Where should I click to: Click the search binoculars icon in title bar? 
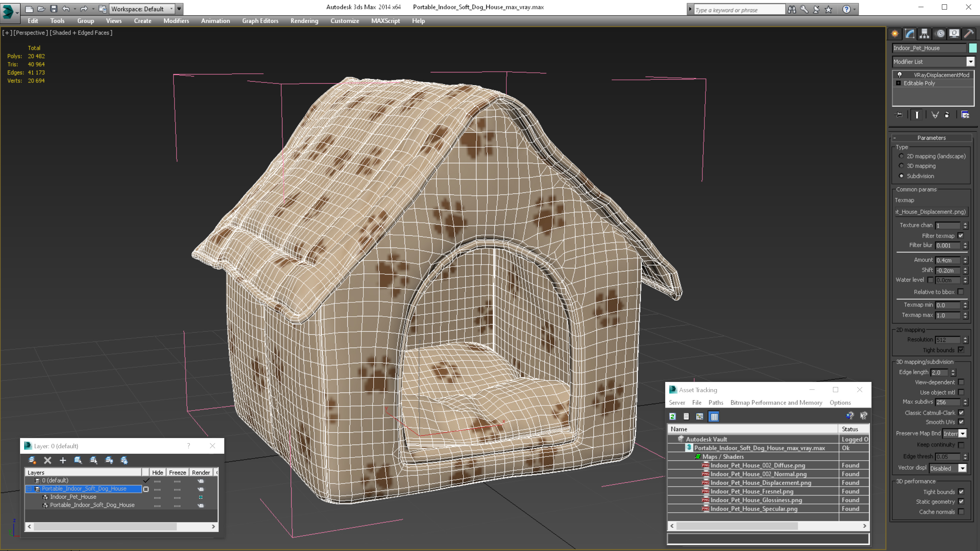pos(792,9)
